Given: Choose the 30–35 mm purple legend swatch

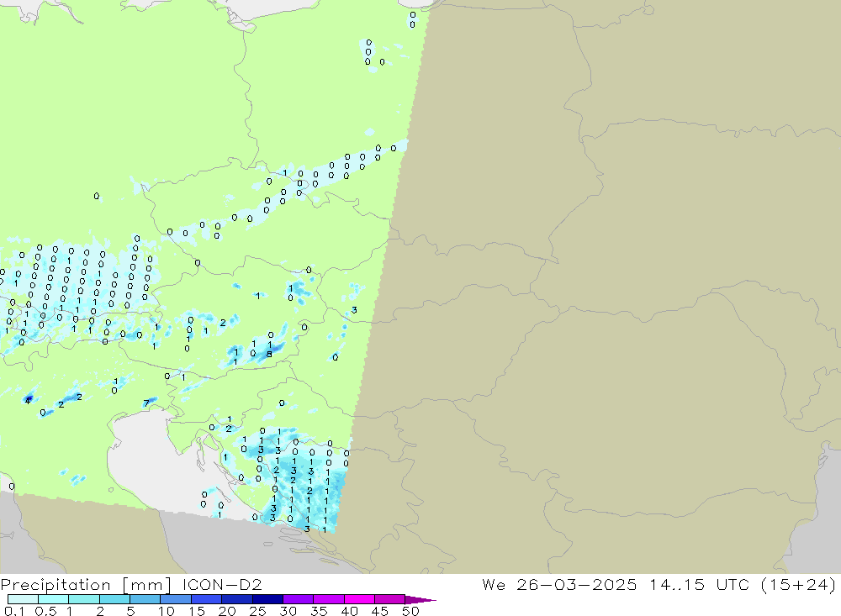Looking at the screenshot, I should [x=298, y=599].
